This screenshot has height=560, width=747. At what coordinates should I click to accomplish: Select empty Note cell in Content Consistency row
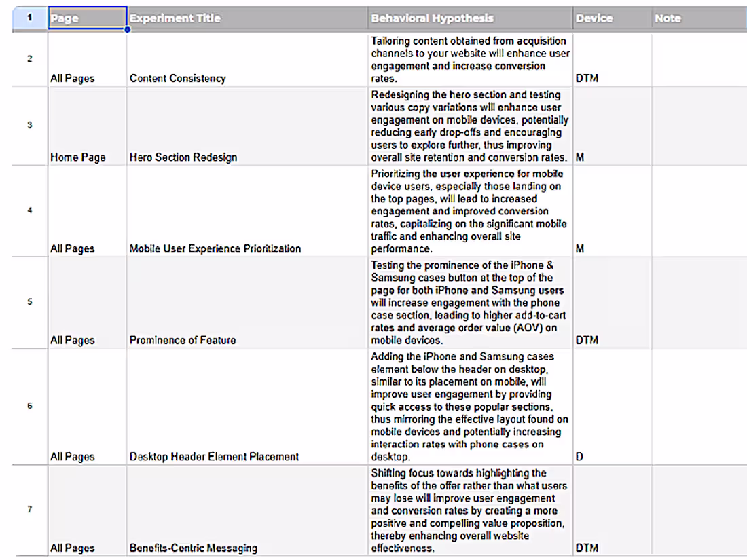[699, 59]
